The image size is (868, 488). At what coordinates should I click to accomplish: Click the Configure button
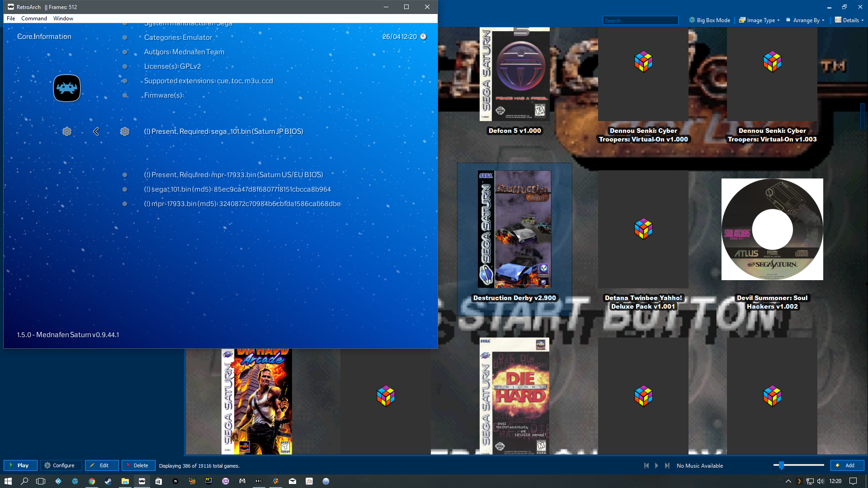tap(61, 465)
